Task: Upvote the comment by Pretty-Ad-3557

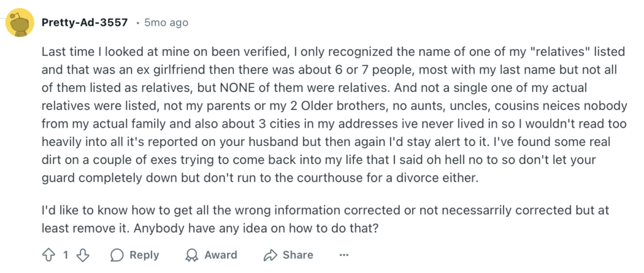Action: tap(48, 255)
